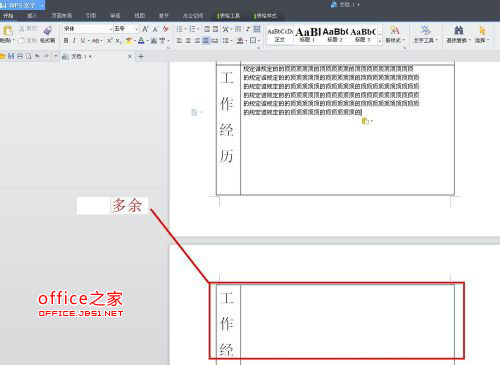This screenshot has width=500, height=365.
Task: Click the distributed alignment icon
Action: 215,41
